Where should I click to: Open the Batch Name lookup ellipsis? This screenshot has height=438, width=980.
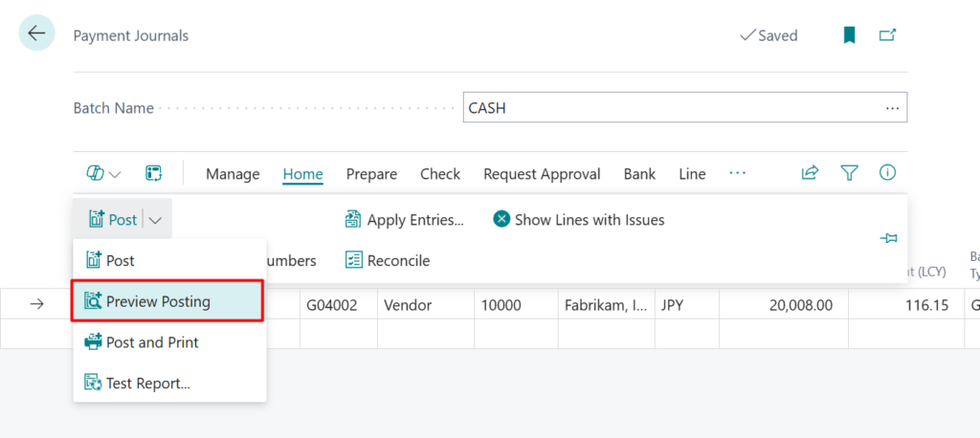pyautogui.click(x=892, y=108)
